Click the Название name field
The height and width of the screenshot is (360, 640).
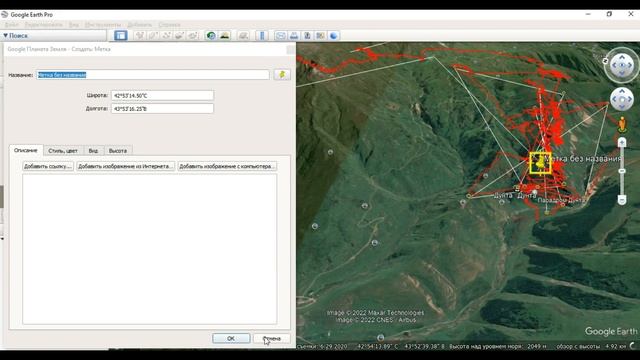tap(153, 75)
